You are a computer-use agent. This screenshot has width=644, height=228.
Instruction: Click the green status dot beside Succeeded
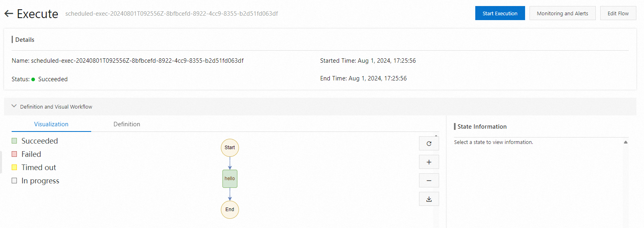click(33, 79)
